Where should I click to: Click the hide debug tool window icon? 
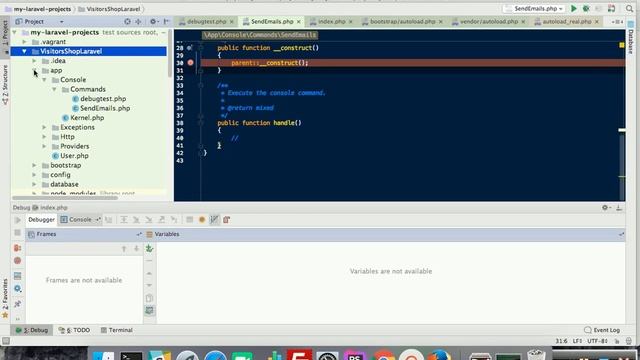click(x=619, y=207)
